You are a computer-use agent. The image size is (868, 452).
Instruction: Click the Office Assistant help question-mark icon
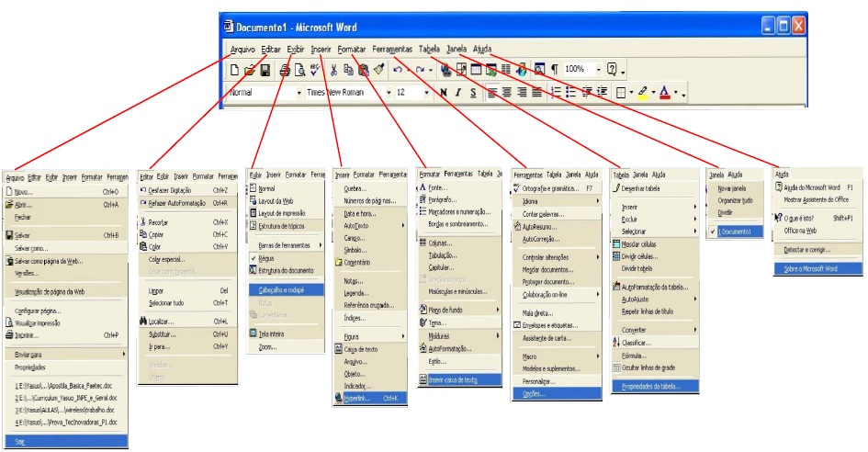click(612, 69)
